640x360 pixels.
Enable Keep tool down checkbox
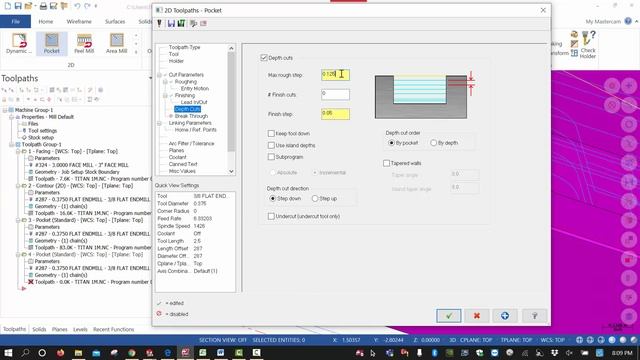(x=271, y=133)
